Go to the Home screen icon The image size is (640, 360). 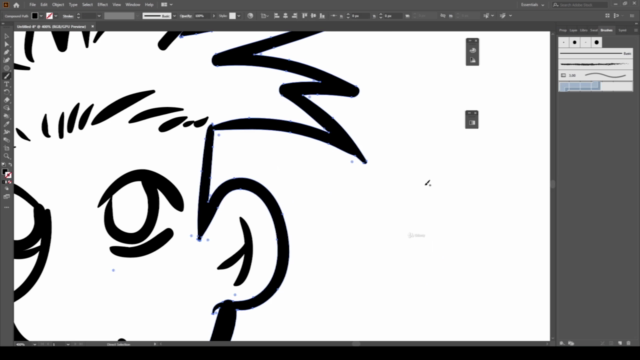pos(16,5)
